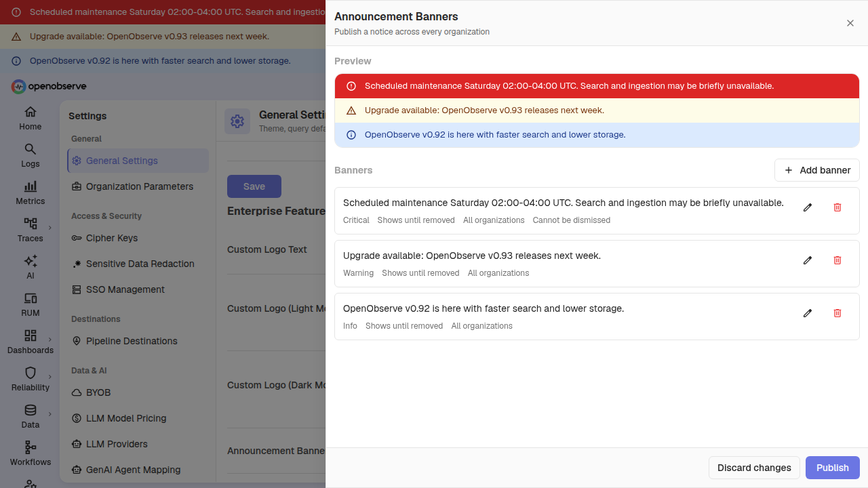This screenshot has height=488, width=868.
Task: Open LLM Model Pricing settings
Action: [x=138, y=418]
